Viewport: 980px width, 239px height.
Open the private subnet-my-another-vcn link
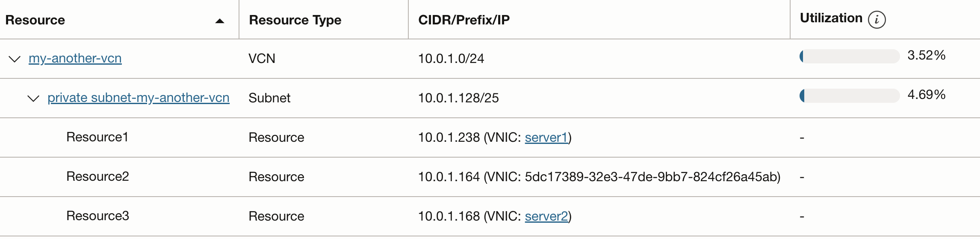click(x=139, y=98)
